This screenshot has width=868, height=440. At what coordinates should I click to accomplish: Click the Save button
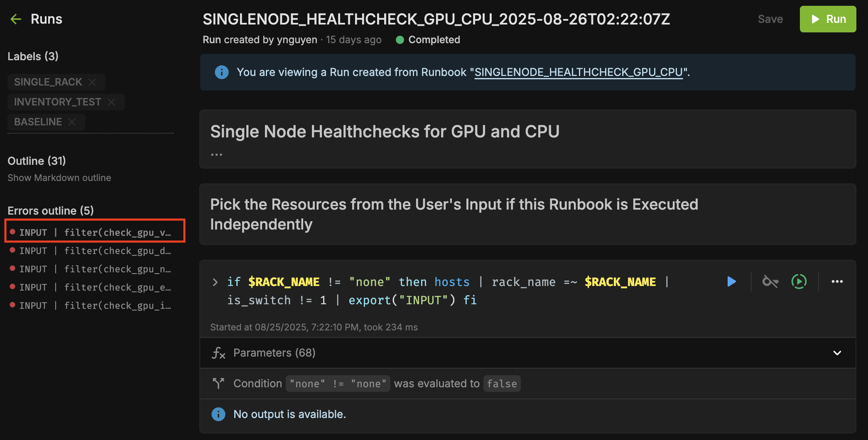pyautogui.click(x=770, y=19)
